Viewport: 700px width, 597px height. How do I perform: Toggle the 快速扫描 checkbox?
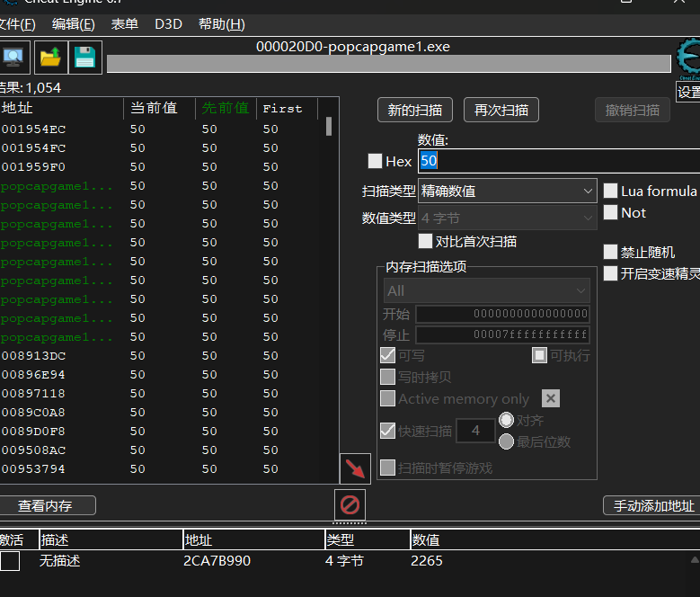[387, 431]
